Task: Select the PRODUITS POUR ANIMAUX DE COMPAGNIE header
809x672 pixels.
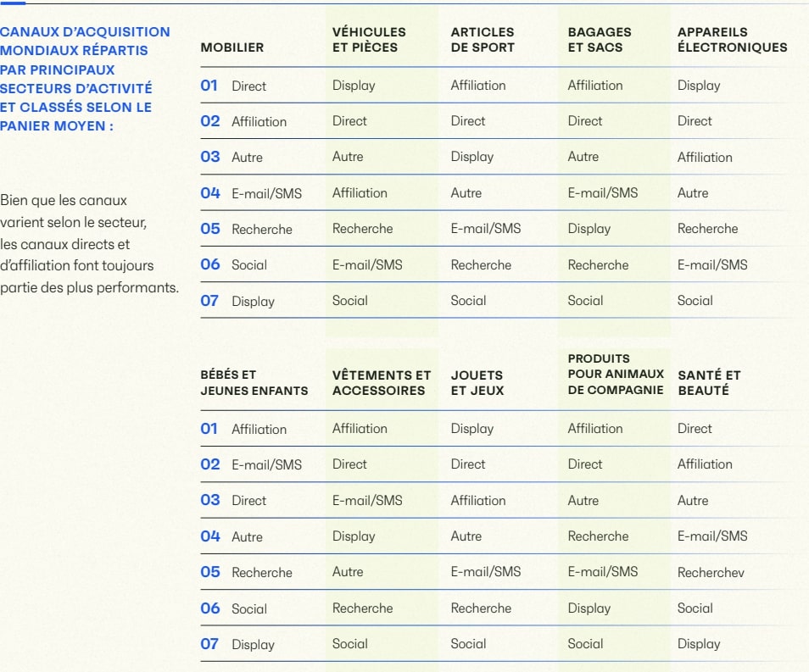Action: click(615, 375)
